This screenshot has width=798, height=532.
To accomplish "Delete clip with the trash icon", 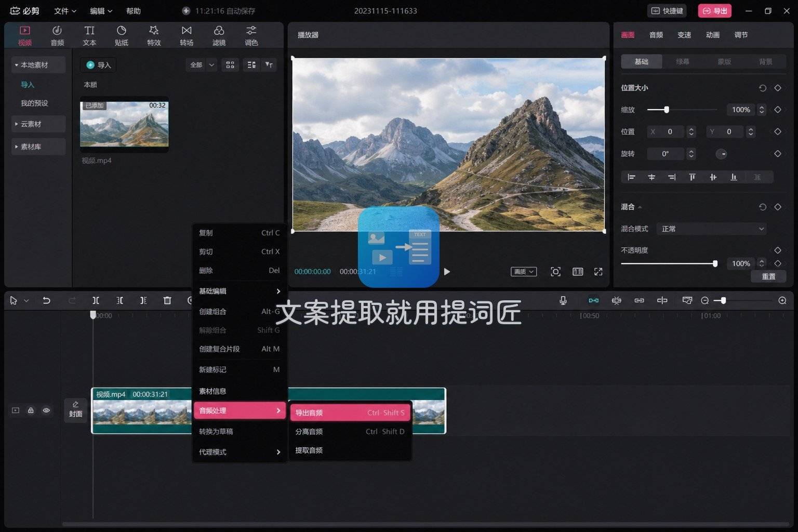I will point(167,300).
